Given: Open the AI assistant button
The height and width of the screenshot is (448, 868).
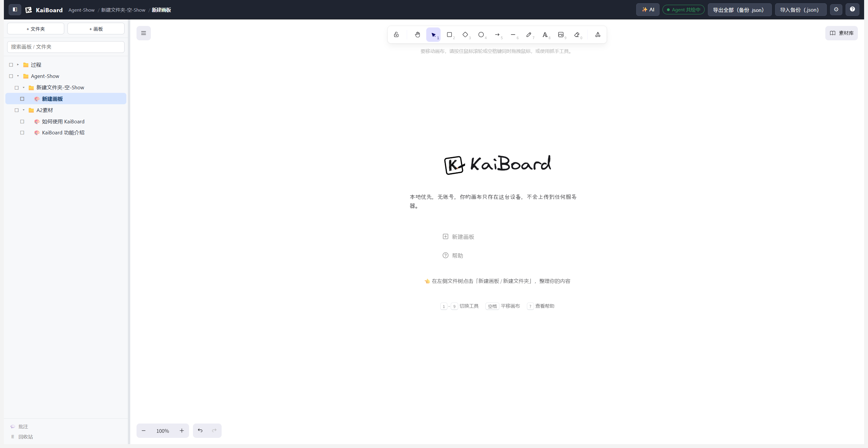Looking at the screenshot, I should pos(648,10).
